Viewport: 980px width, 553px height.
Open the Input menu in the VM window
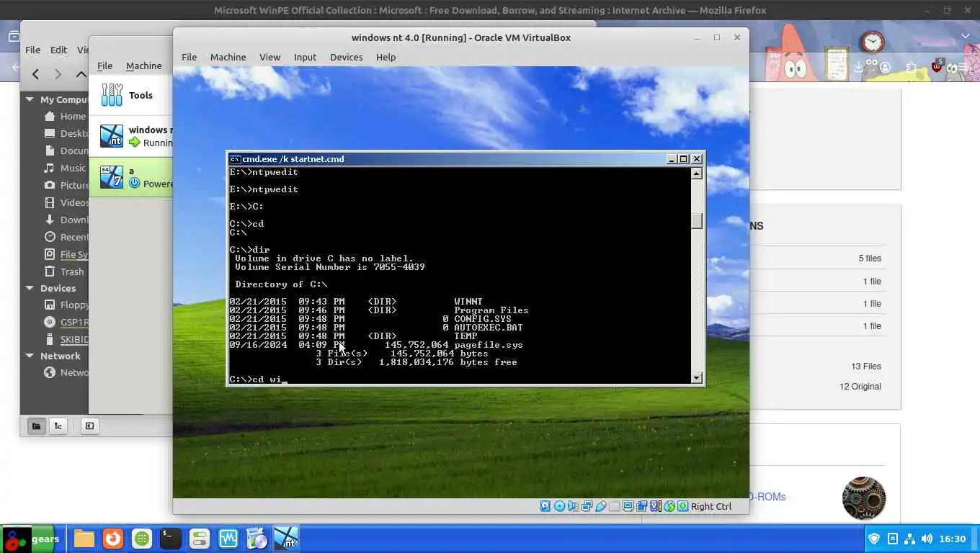[305, 57]
